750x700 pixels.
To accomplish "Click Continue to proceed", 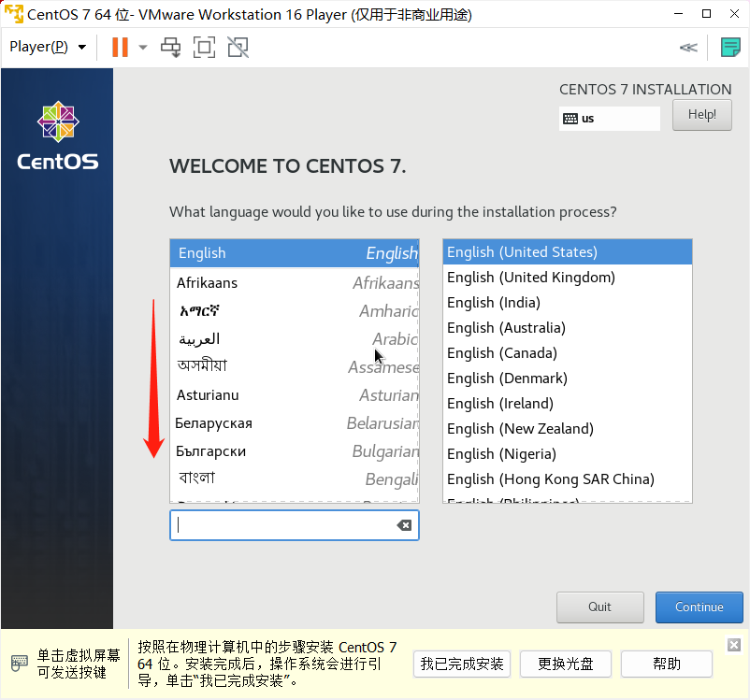I will click(699, 607).
